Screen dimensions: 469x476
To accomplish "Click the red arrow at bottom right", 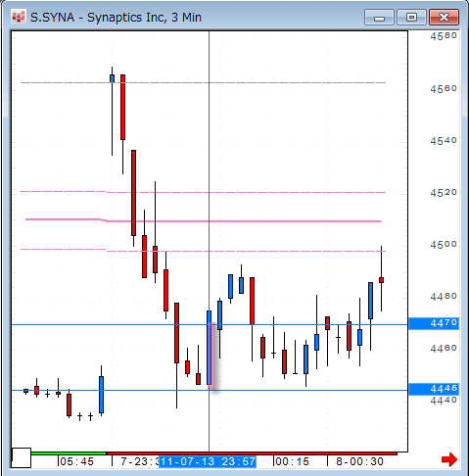I will click(x=449, y=459).
